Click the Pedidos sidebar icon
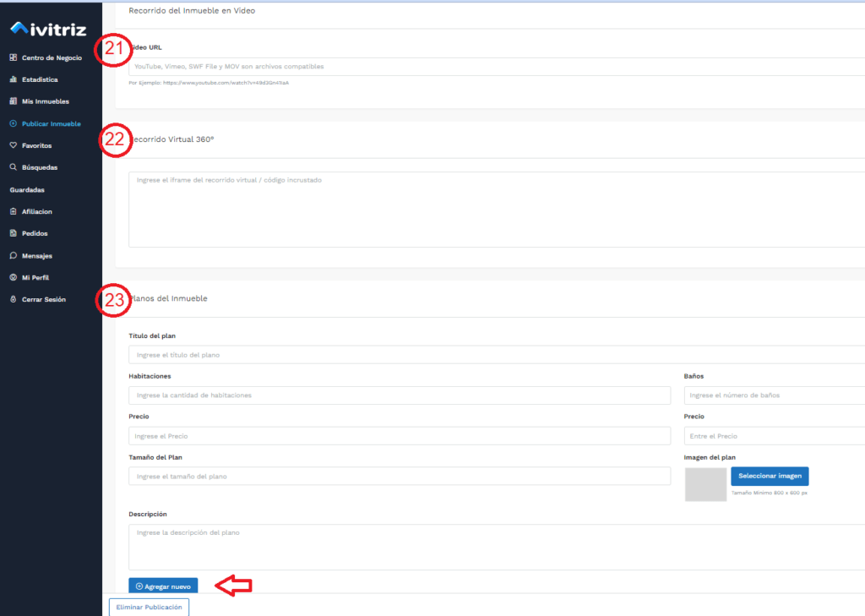The height and width of the screenshot is (616, 865). 13,233
